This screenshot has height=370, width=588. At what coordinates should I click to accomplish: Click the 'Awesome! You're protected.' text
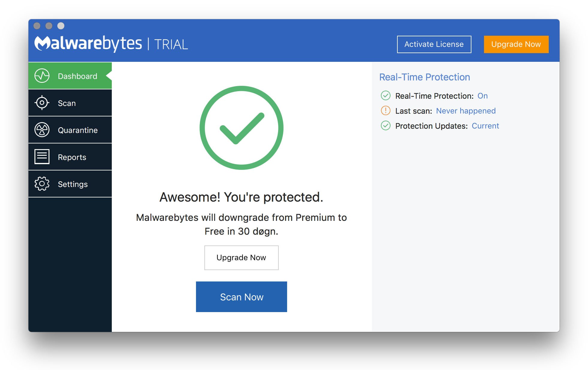(x=241, y=197)
